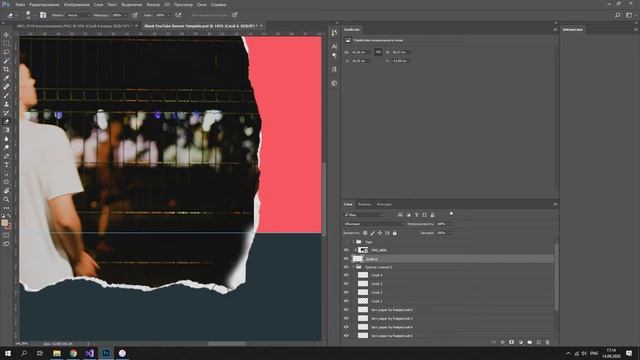
Task: Select the Horizontal Type tool
Action: [6, 164]
